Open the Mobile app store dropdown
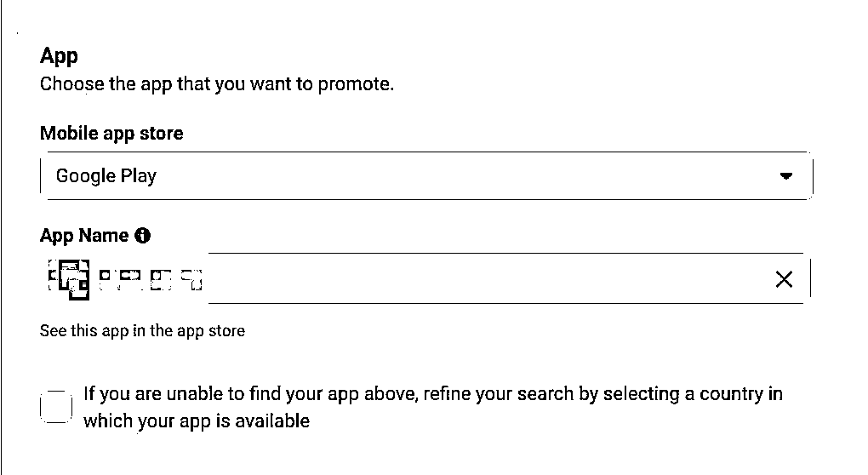The image size is (868, 475). pyautogui.click(x=426, y=175)
